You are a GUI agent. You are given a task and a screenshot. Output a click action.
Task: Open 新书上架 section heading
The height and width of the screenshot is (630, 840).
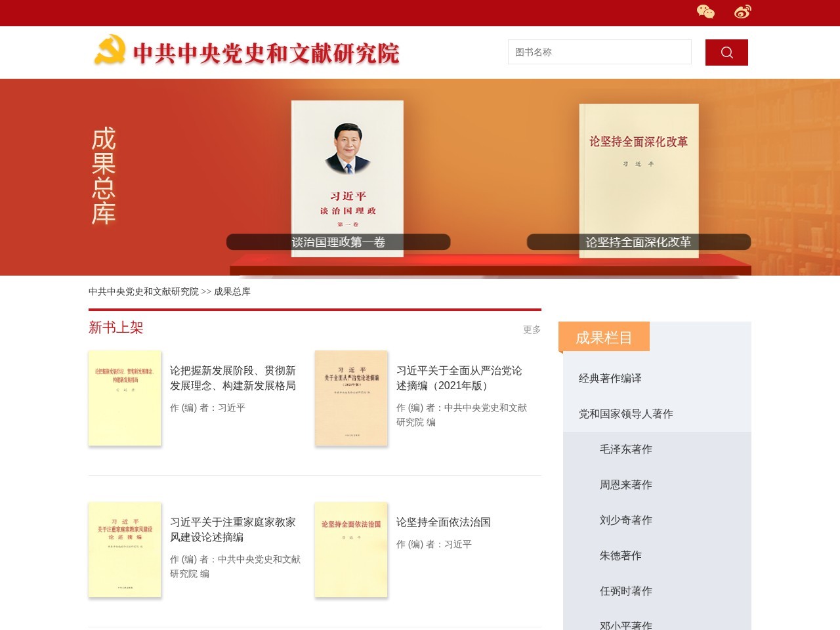[116, 327]
